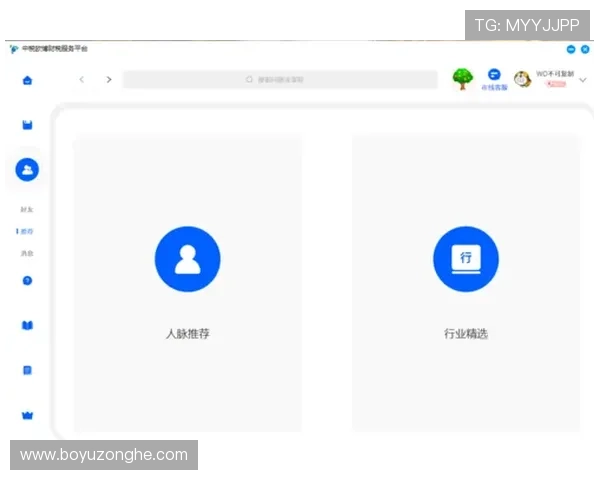
Task: Click the username beside the avatar
Action: [555, 74]
